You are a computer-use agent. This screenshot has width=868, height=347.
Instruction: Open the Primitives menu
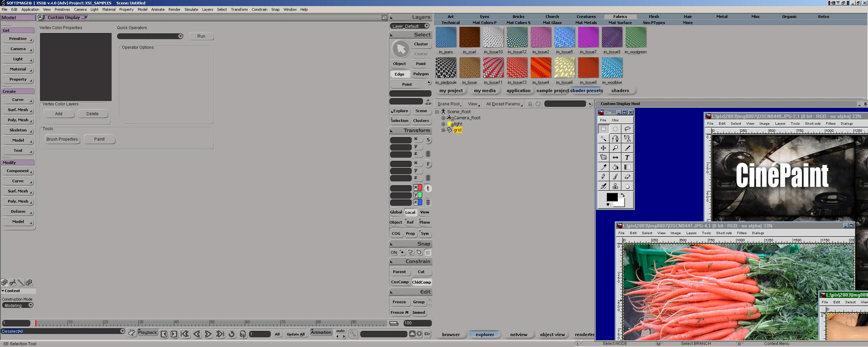coord(62,9)
